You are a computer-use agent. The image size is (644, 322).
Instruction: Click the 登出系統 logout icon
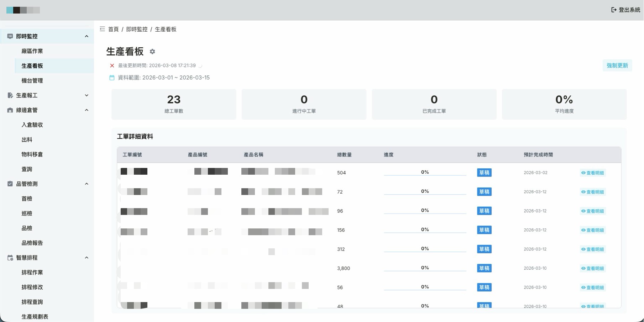click(614, 10)
